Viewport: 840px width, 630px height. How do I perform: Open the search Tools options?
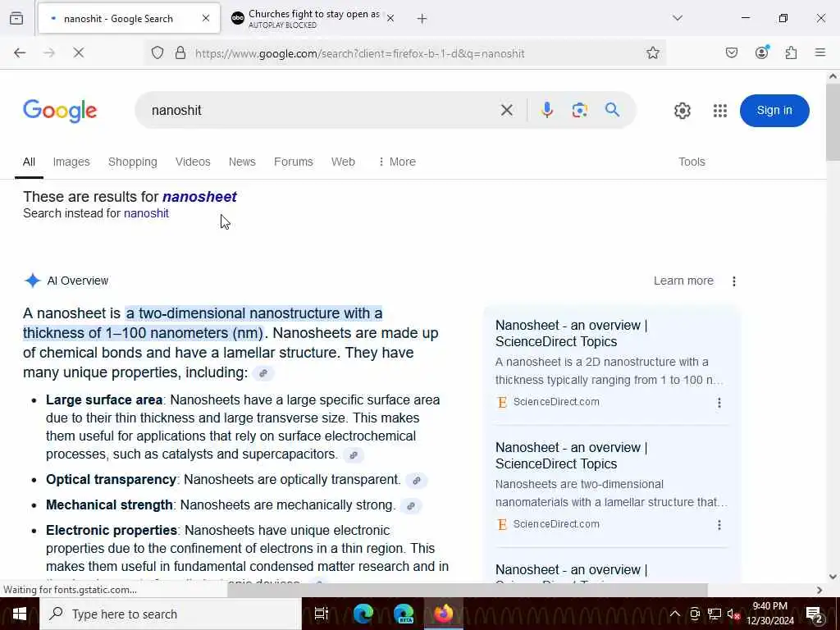(x=692, y=162)
